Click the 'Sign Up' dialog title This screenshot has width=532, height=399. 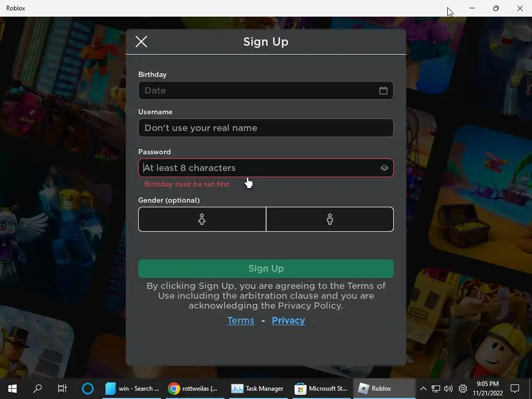point(265,42)
